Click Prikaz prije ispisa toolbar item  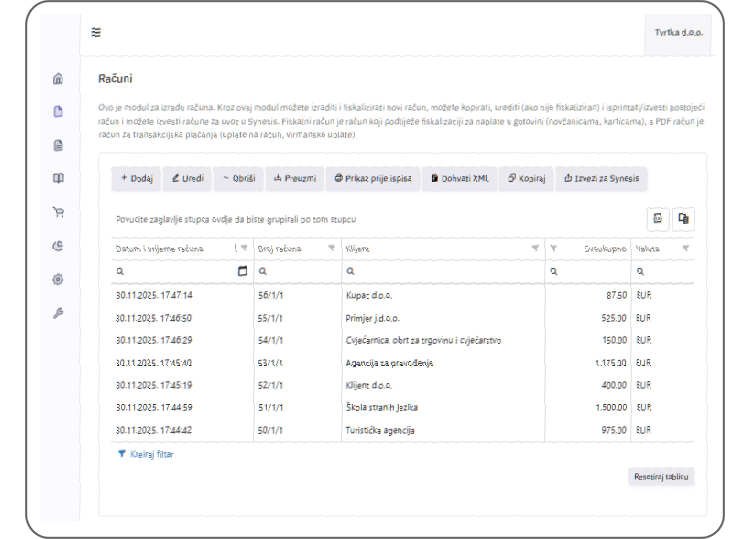tap(372, 178)
